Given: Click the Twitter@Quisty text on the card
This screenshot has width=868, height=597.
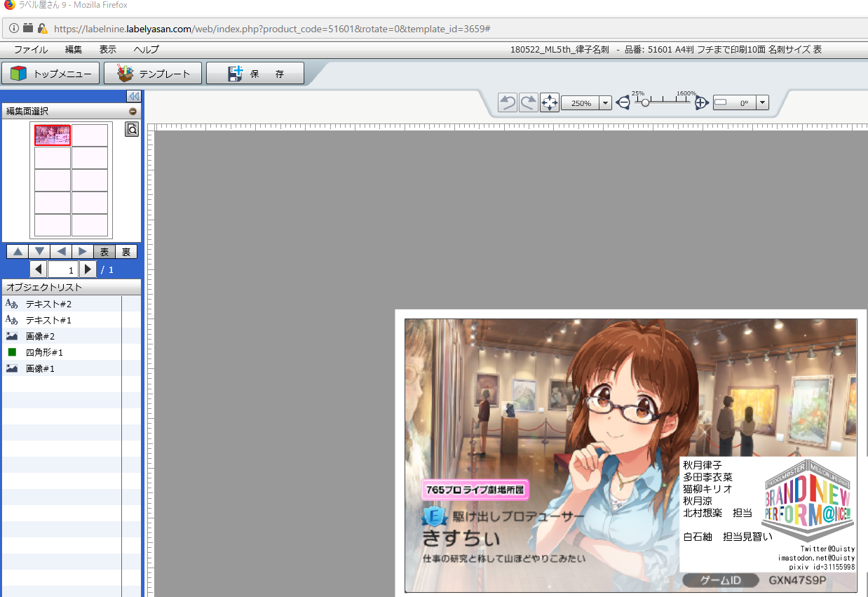Looking at the screenshot, I should pyautogui.click(x=827, y=549).
